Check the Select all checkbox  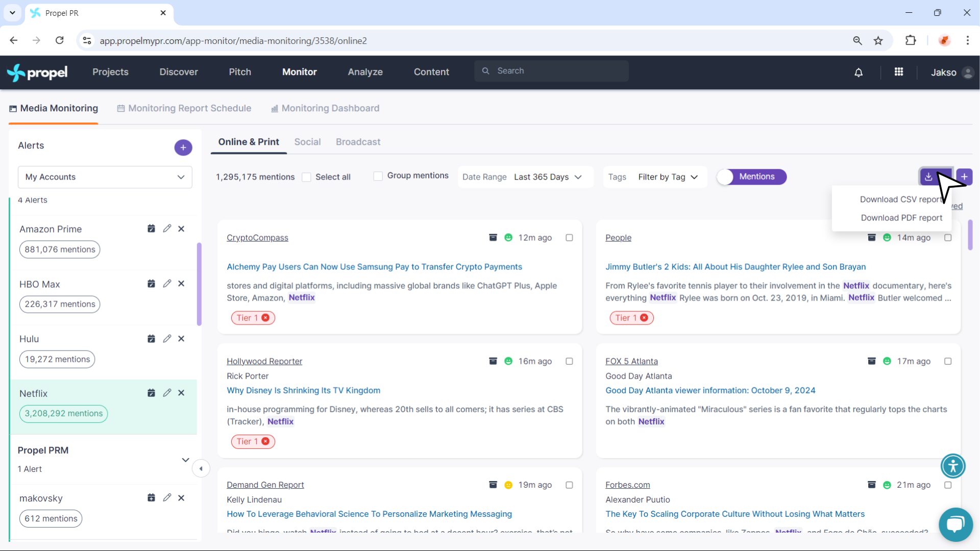click(306, 177)
